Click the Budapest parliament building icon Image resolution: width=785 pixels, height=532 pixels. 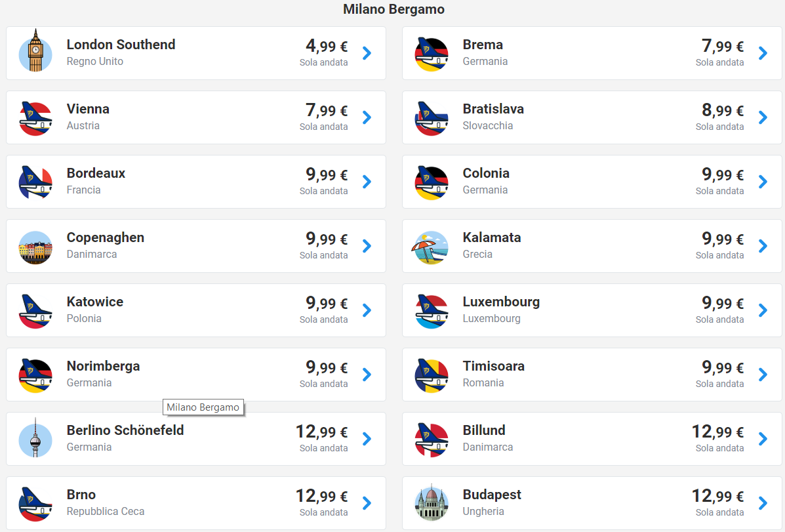coord(432,504)
